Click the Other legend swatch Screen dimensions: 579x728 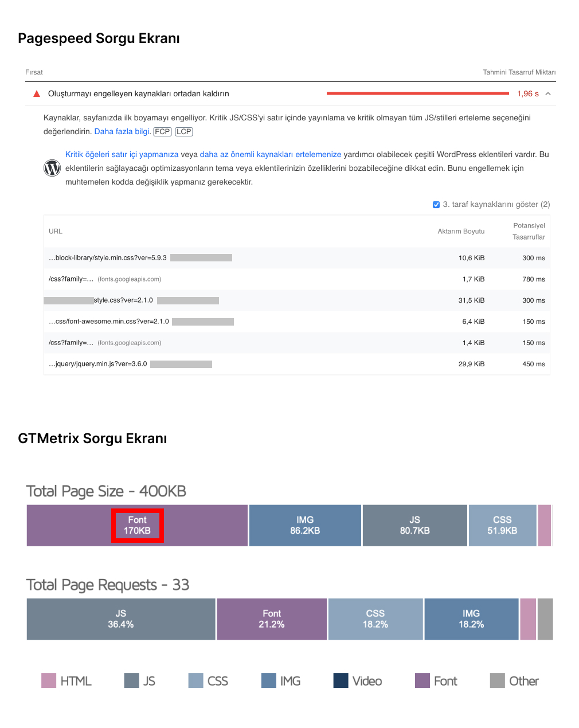tap(498, 680)
